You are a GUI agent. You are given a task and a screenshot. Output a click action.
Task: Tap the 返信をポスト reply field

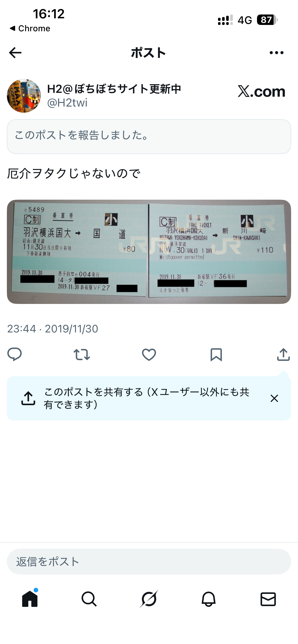point(149,562)
